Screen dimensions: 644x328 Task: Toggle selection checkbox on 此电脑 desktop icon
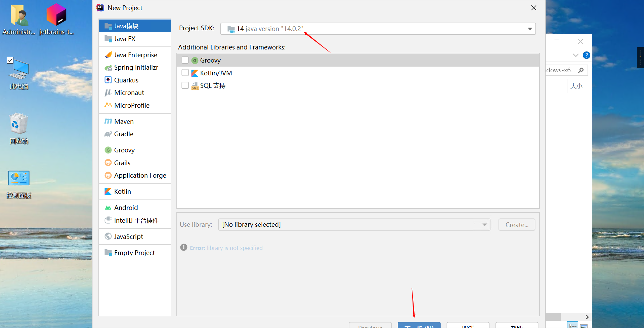click(x=10, y=60)
